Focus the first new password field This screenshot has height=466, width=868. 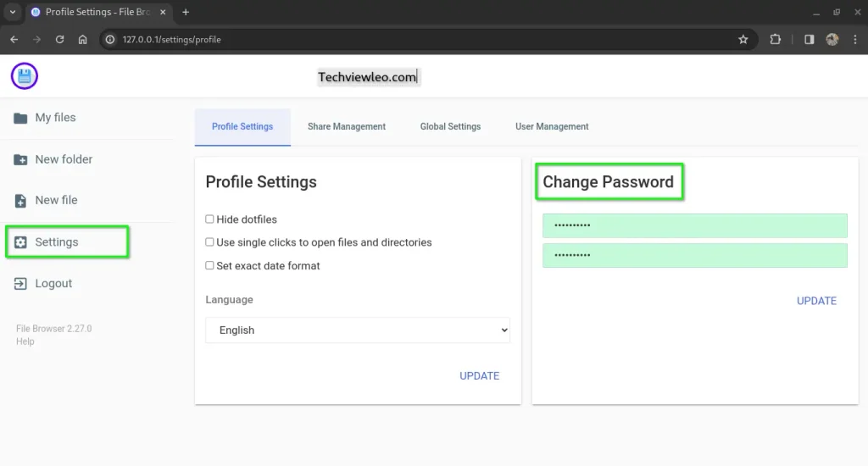[694, 225]
